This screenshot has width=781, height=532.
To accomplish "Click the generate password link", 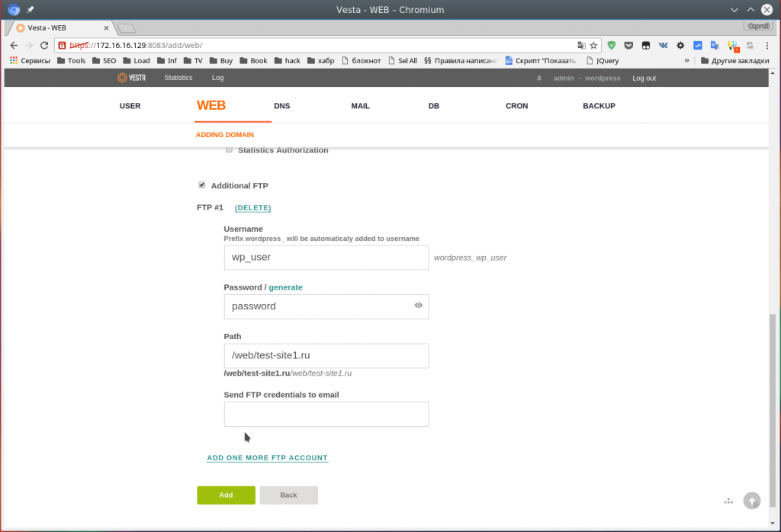I will tap(285, 287).
